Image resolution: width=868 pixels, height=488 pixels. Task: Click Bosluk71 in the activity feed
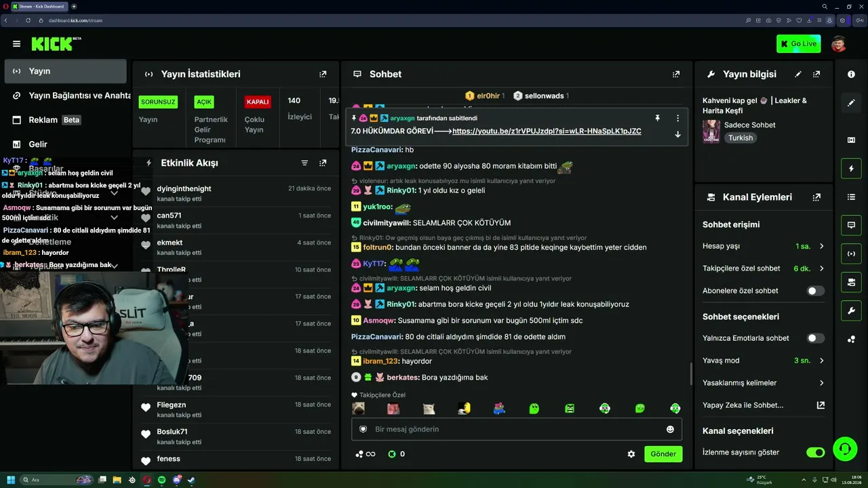click(x=172, y=432)
